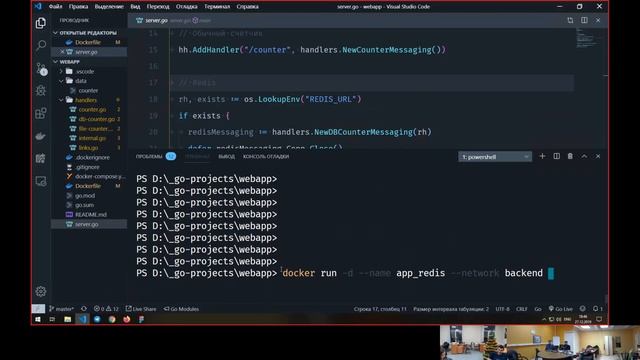Collapse the handlers folder

(x=86, y=100)
